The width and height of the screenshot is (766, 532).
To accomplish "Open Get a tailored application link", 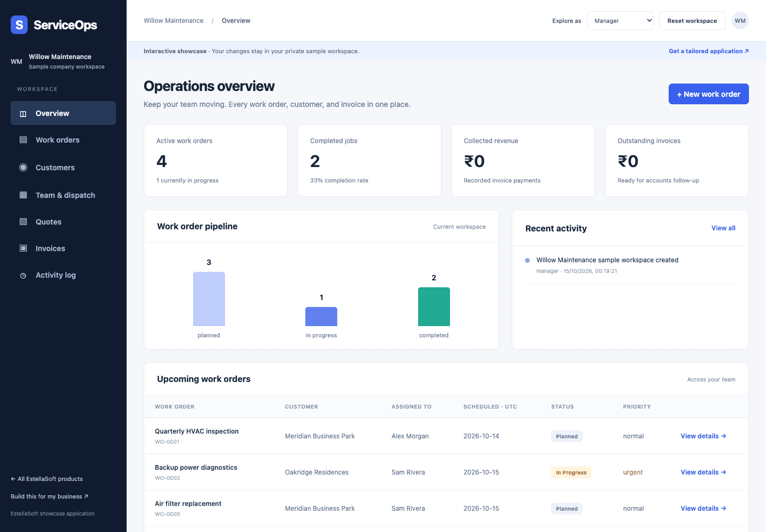I will click(x=709, y=51).
